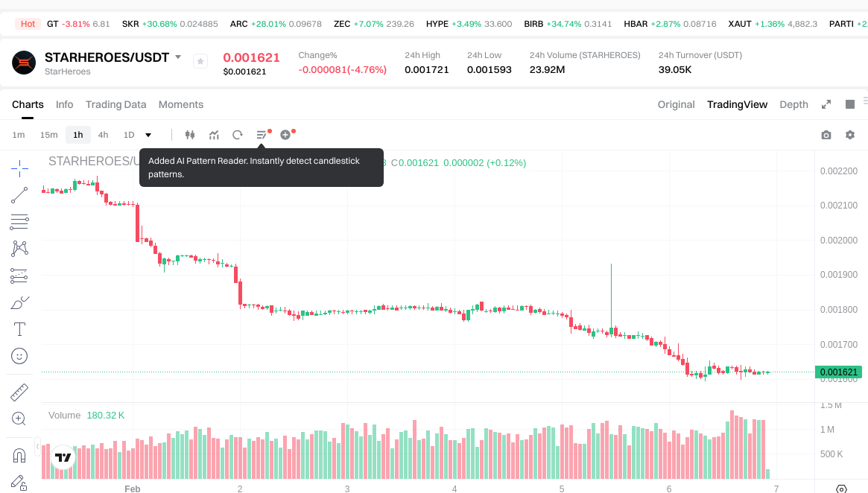Select the 4h timeframe button

point(103,135)
